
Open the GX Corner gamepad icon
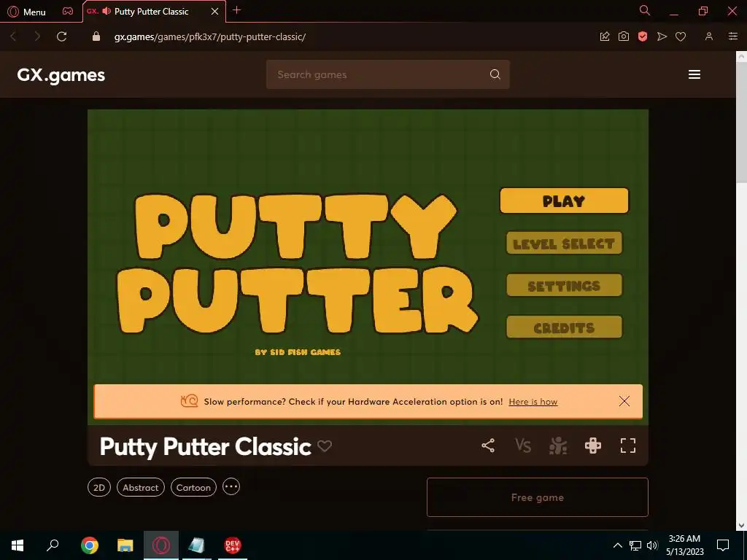point(68,12)
